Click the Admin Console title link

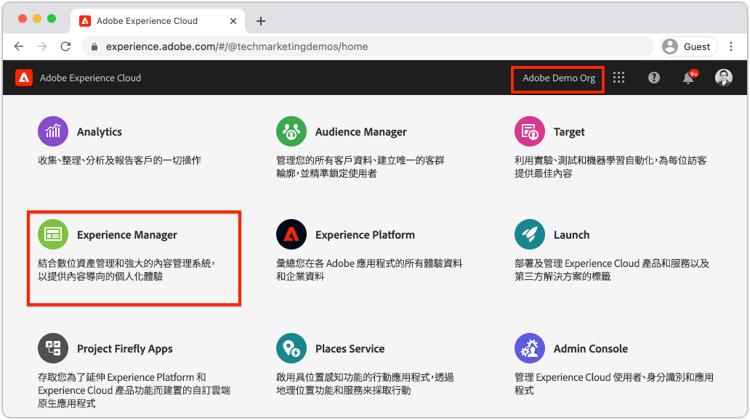(x=591, y=349)
